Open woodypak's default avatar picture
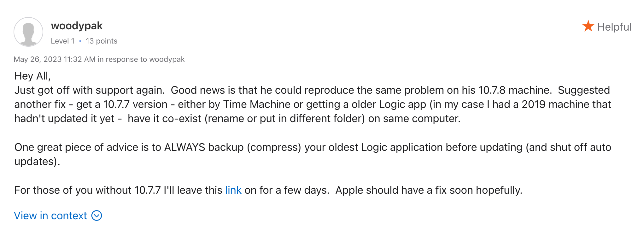The image size is (644, 236). pyautogui.click(x=28, y=32)
